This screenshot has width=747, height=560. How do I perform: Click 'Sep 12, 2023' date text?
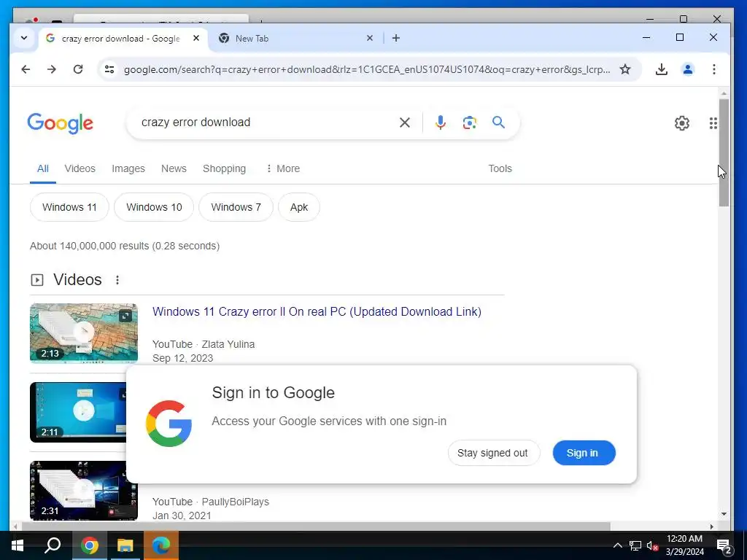click(x=182, y=358)
